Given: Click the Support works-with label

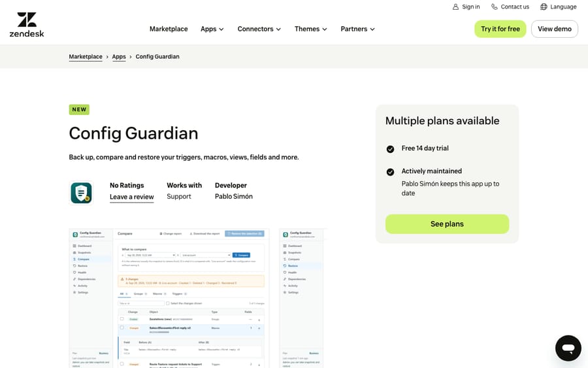Looking at the screenshot, I should point(179,197).
